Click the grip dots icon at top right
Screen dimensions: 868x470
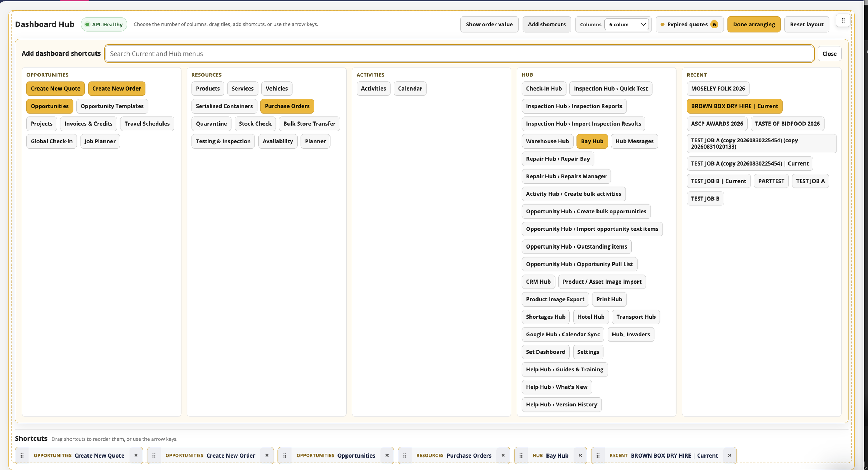pyautogui.click(x=843, y=20)
